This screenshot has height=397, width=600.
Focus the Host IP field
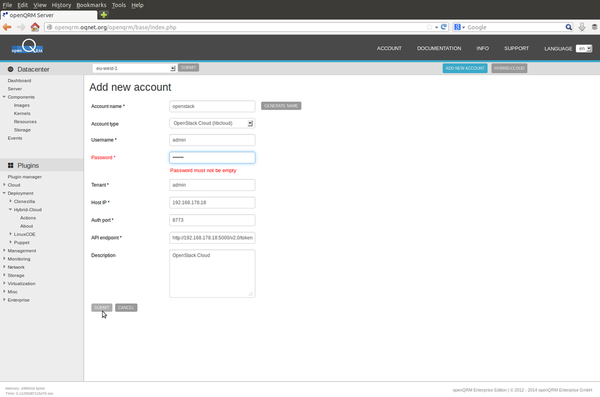click(x=212, y=203)
